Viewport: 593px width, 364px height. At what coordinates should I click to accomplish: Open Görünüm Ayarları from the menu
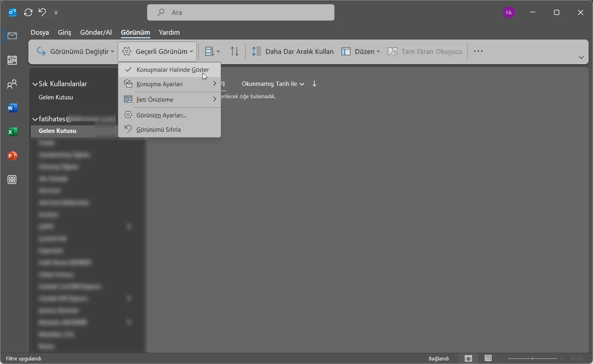(x=170, y=115)
